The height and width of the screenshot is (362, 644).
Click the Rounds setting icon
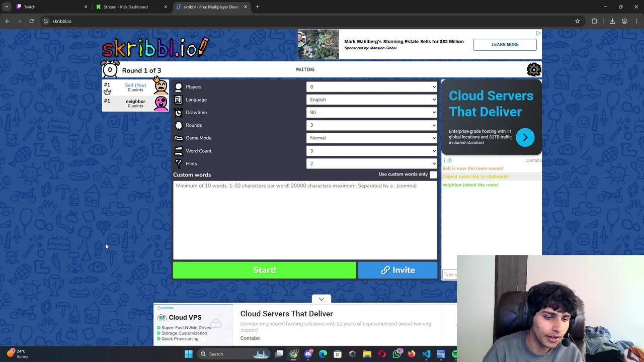coord(178,125)
